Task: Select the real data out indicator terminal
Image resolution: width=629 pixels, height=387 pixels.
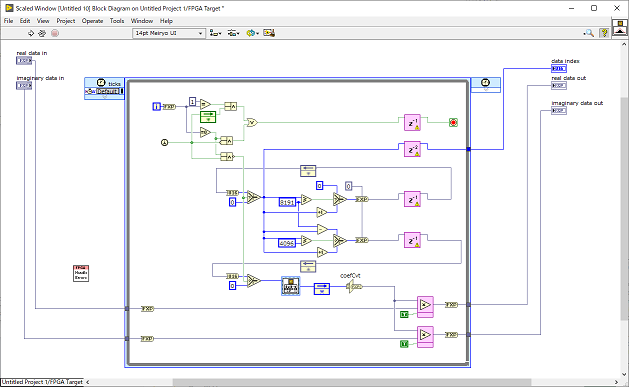Action: tap(559, 85)
